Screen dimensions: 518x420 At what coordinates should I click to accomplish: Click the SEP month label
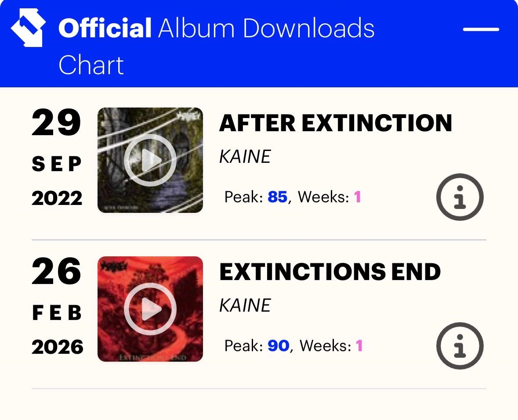coord(57,164)
